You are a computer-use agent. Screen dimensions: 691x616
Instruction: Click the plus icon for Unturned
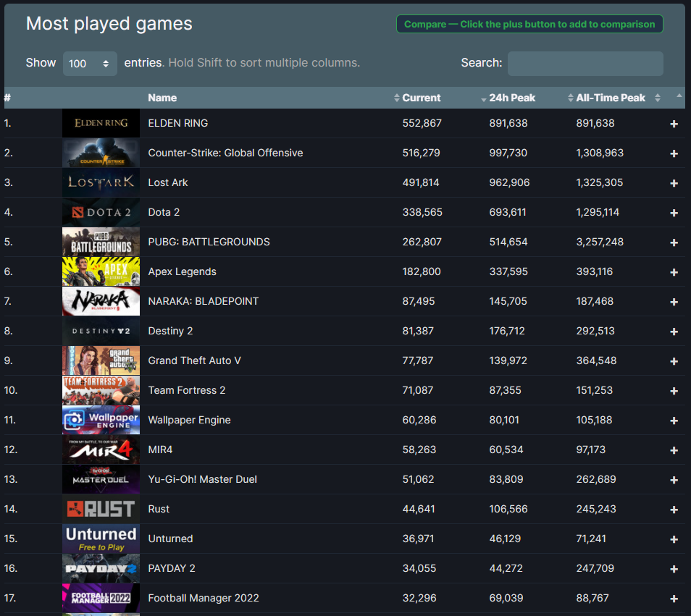[x=674, y=539]
